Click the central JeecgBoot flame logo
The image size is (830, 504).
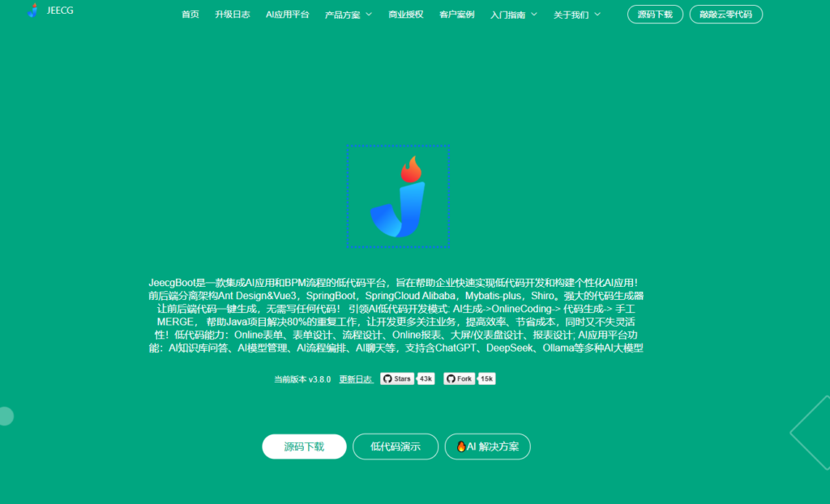pos(398,194)
